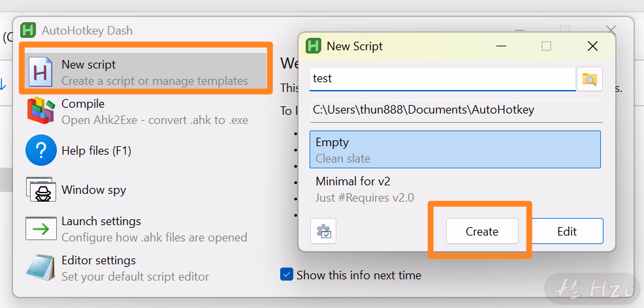Click 'Clean slate' description text
644x308 pixels.
point(343,159)
